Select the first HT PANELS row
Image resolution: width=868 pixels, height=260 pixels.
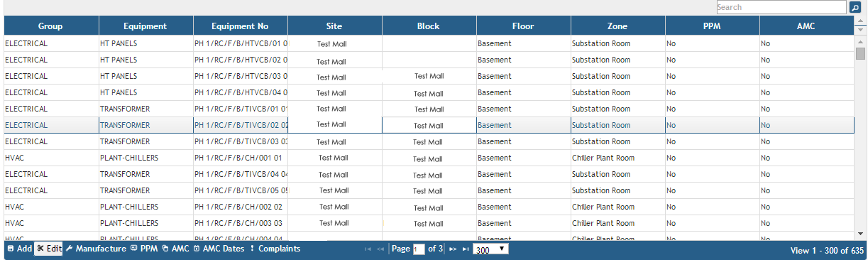pyautogui.click(x=429, y=43)
